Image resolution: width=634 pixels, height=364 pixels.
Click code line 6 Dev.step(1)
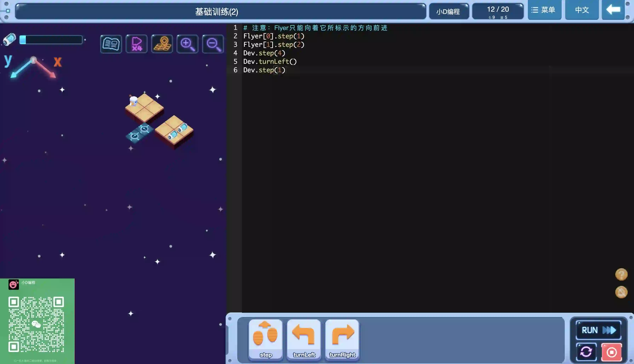(264, 70)
